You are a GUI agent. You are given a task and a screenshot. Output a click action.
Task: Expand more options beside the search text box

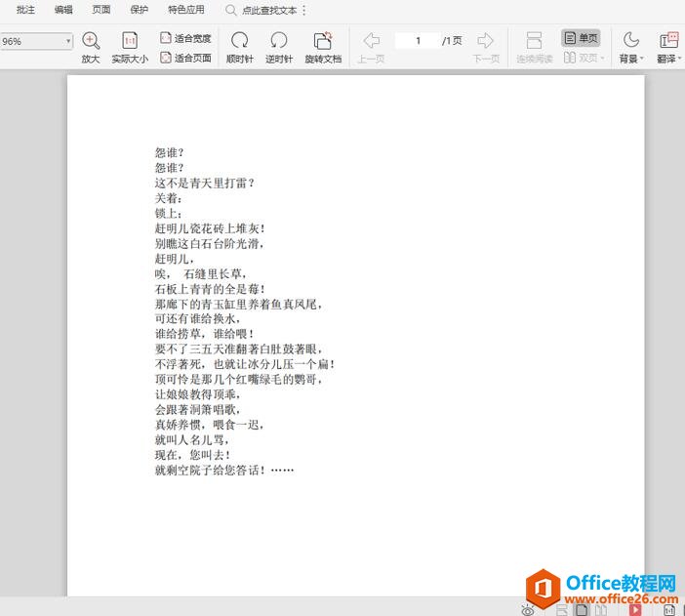[304, 10]
